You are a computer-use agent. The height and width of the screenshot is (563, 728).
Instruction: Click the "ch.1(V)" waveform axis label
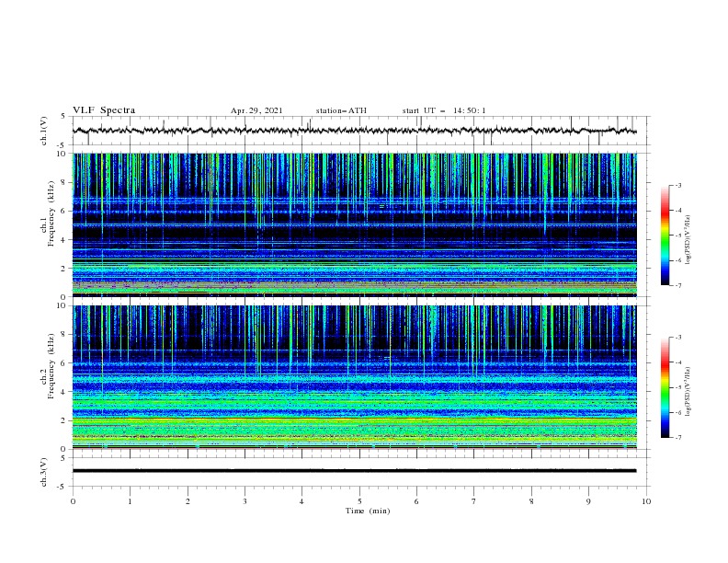(x=44, y=131)
